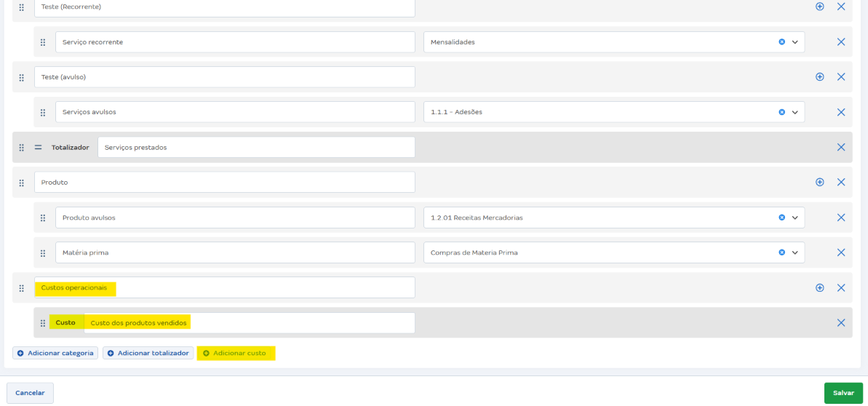This screenshot has height=406, width=868.
Task: Click drag handle of Serviços avulsos row
Action: click(x=43, y=113)
